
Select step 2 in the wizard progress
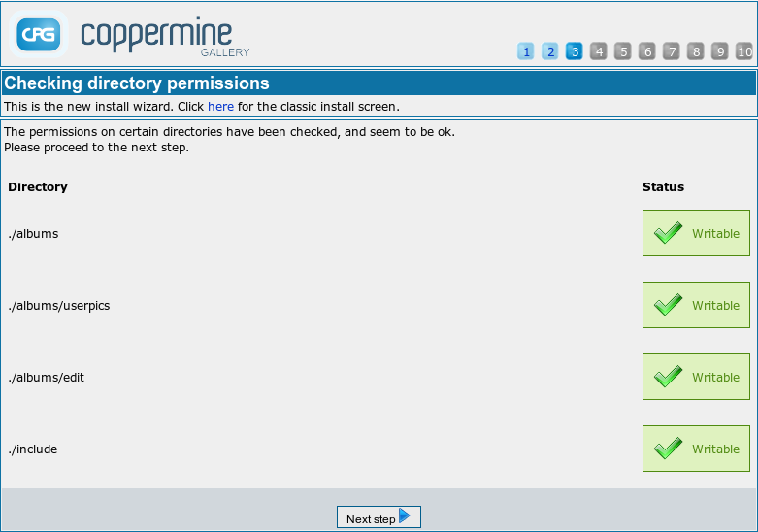pos(550,51)
